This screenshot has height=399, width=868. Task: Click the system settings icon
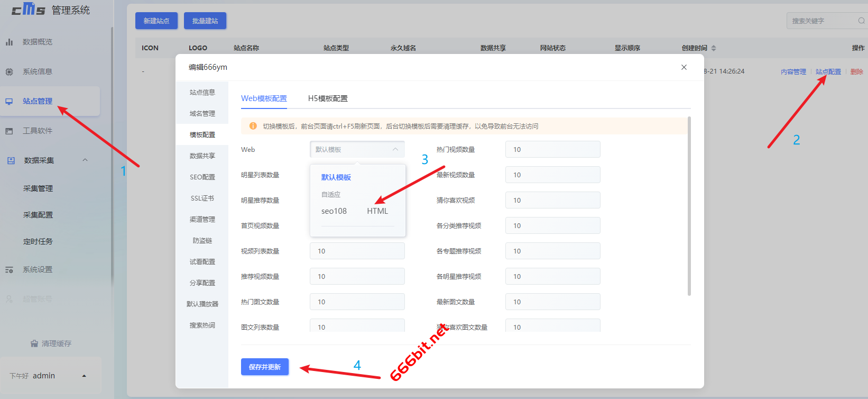tap(9, 270)
